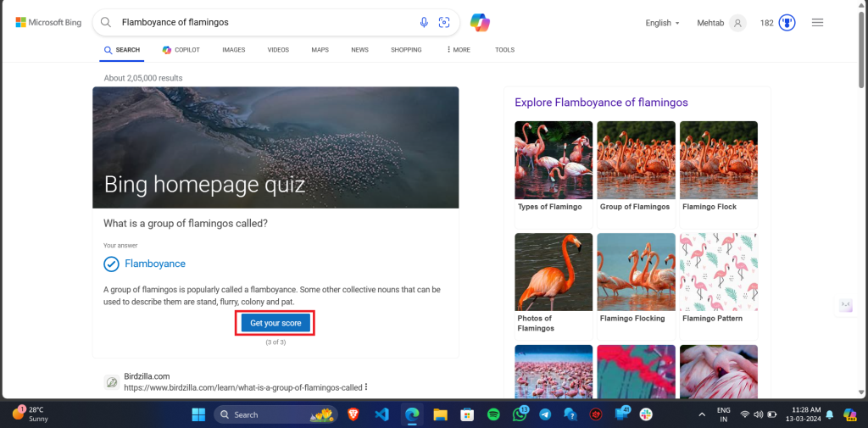Screen dimensions: 868x428
Task: Click the magnifier icon in search box
Action: pos(106,22)
